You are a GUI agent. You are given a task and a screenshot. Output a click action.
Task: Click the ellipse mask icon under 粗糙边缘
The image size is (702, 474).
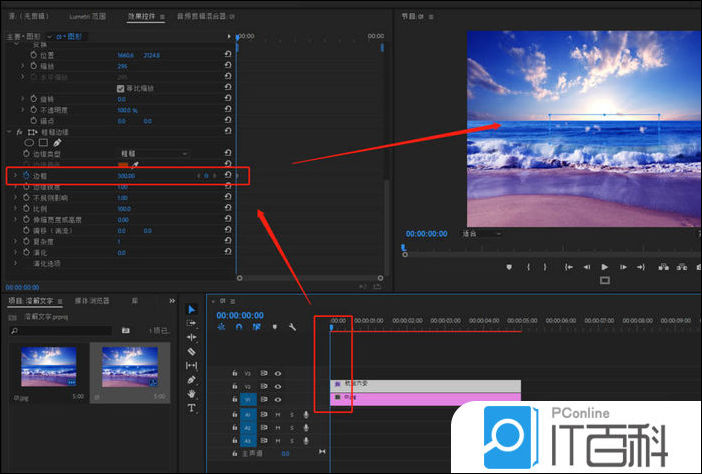(x=29, y=142)
